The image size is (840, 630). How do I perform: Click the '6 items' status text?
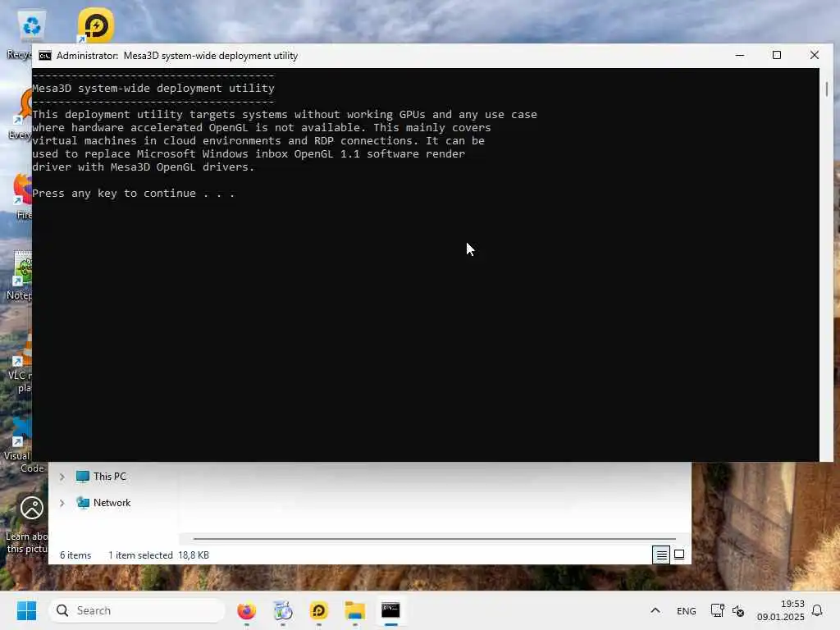point(75,555)
